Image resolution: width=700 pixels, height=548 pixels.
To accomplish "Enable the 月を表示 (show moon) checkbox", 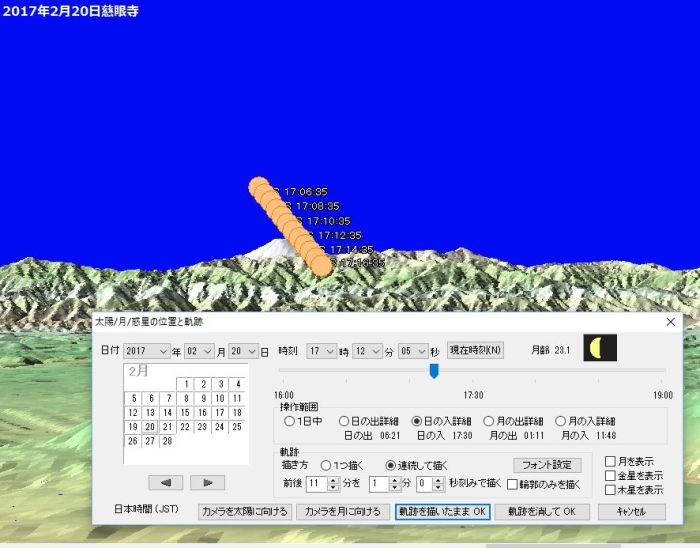I will tap(610, 461).
